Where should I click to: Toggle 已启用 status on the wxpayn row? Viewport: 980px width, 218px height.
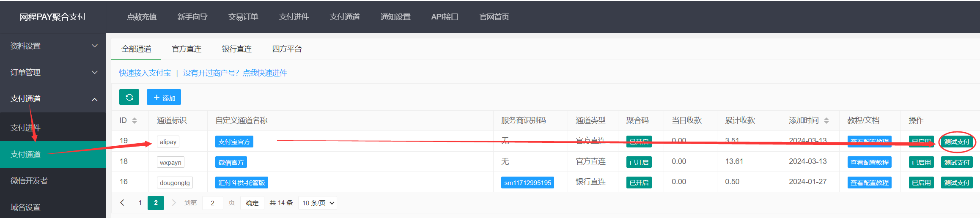click(x=921, y=162)
